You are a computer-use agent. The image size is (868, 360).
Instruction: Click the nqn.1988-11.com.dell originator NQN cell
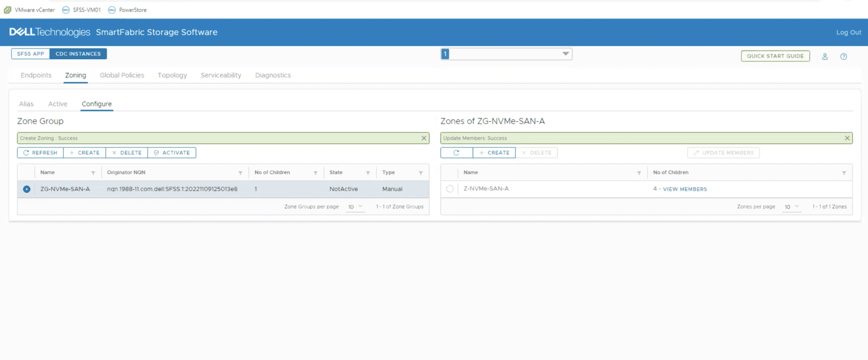coord(172,189)
